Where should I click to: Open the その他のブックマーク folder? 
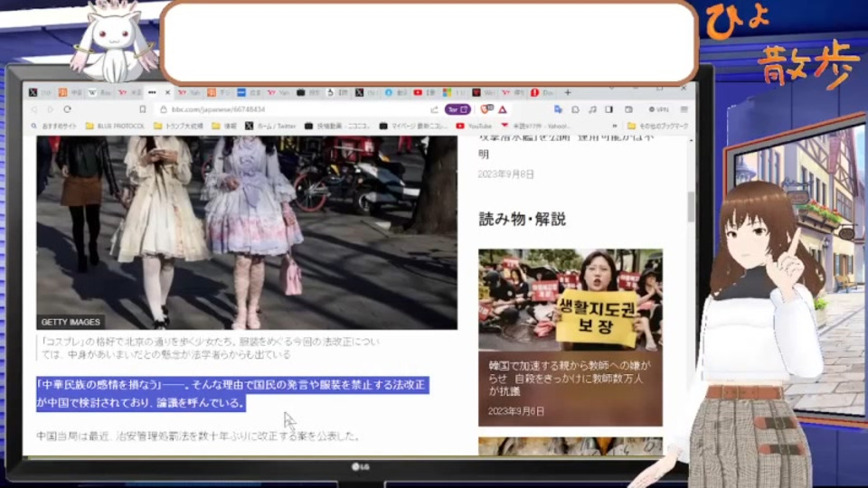pos(658,126)
